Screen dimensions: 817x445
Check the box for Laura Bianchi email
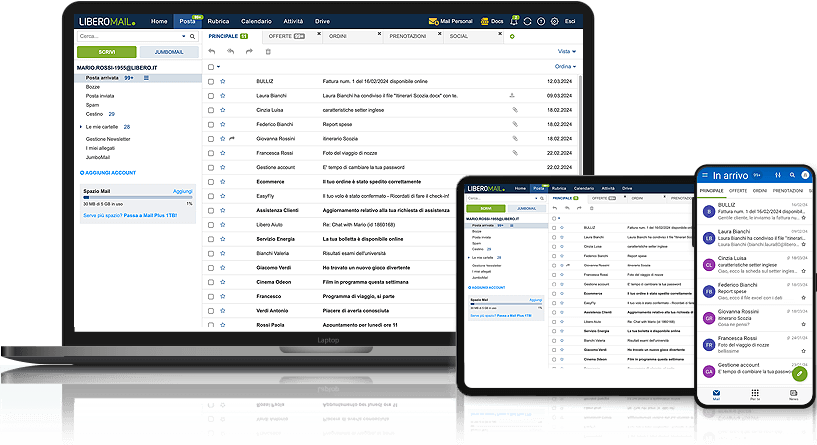211,95
